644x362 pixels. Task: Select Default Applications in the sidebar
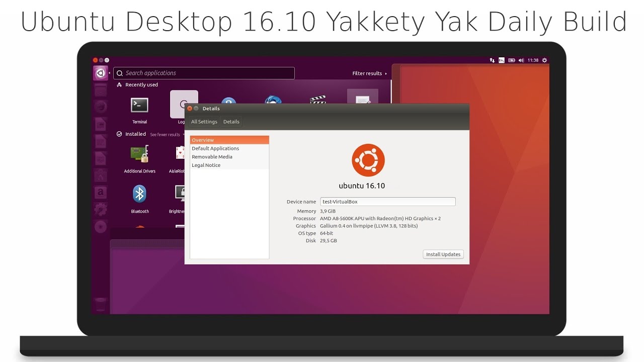229,148
